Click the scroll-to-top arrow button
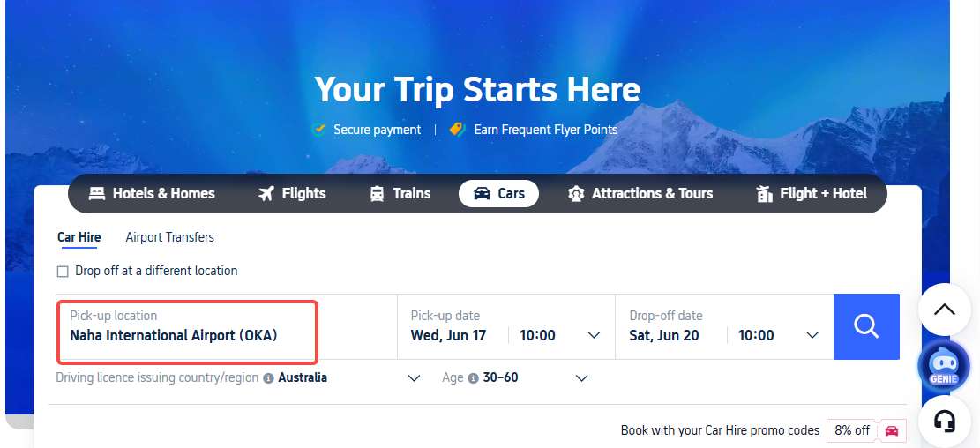Screen dimensions: 980x448 945,310
